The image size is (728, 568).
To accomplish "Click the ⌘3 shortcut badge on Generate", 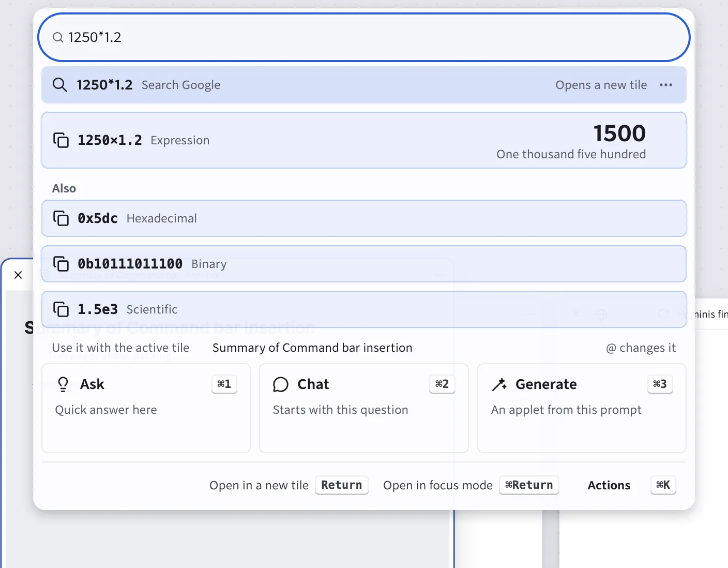I will coord(660,384).
